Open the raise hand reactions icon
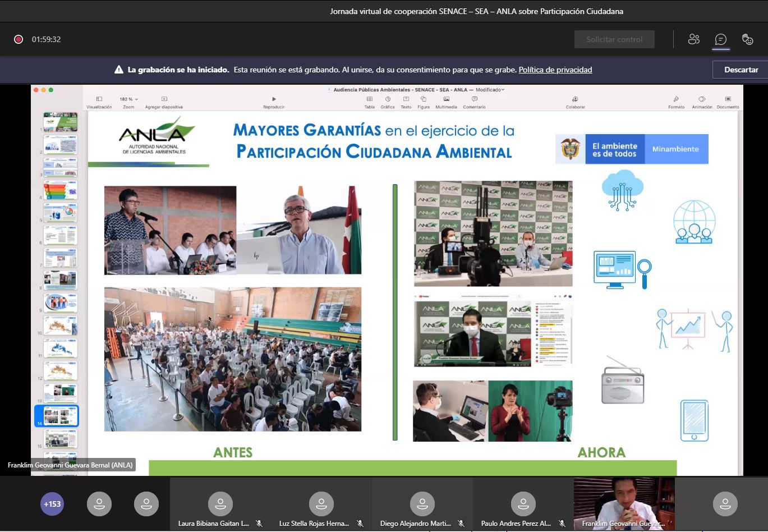 [x=747, y=39]
